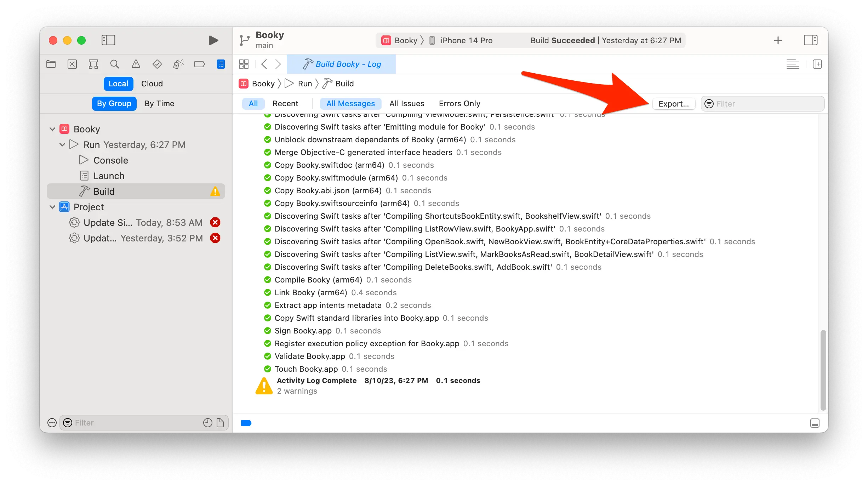The image size is (868, 485).
Task: Click the document filter icon in navigator
Action: [220, 423]
